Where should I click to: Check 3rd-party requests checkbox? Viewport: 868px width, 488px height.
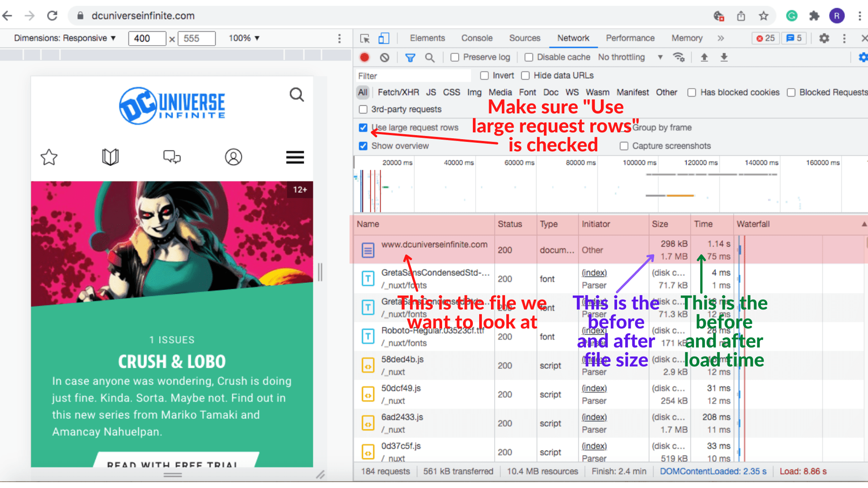pos(363,109)
